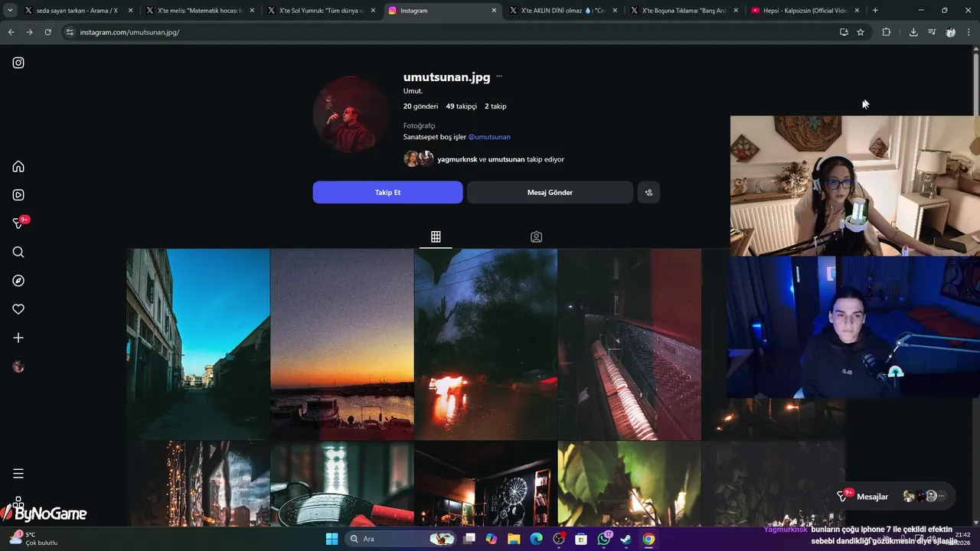Create new post with plus icon
980x551 pixels.
18,337
